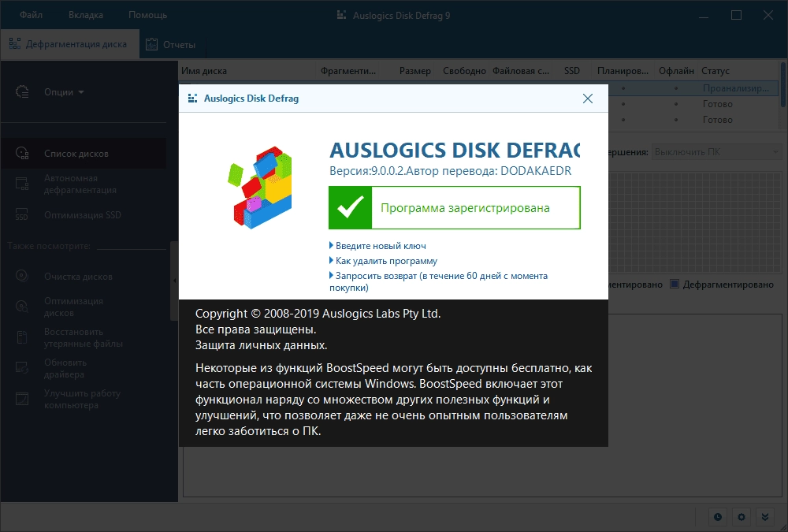Click the Автономная дефрагментация icon
The image size is (788, 532).
click(22, 184)
